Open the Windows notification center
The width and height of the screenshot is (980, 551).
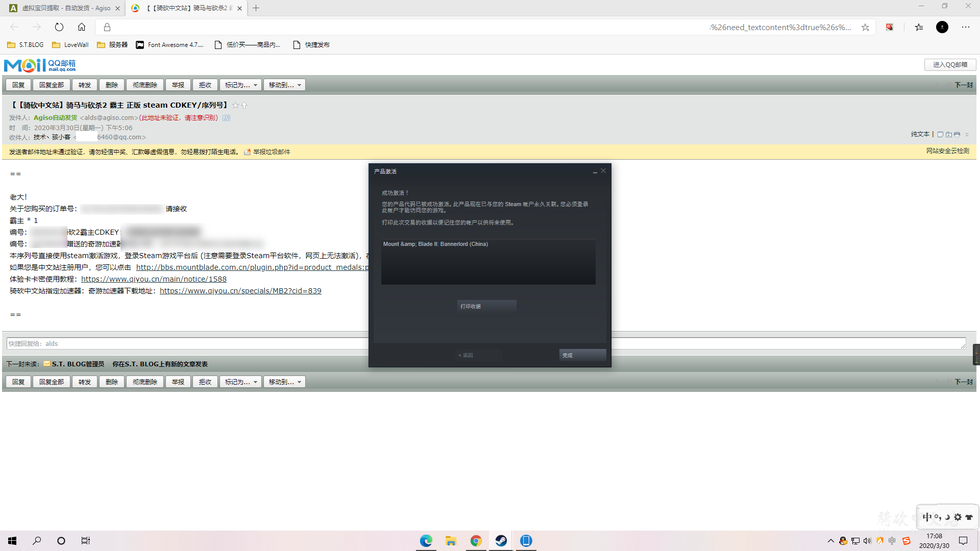point(963,541)
